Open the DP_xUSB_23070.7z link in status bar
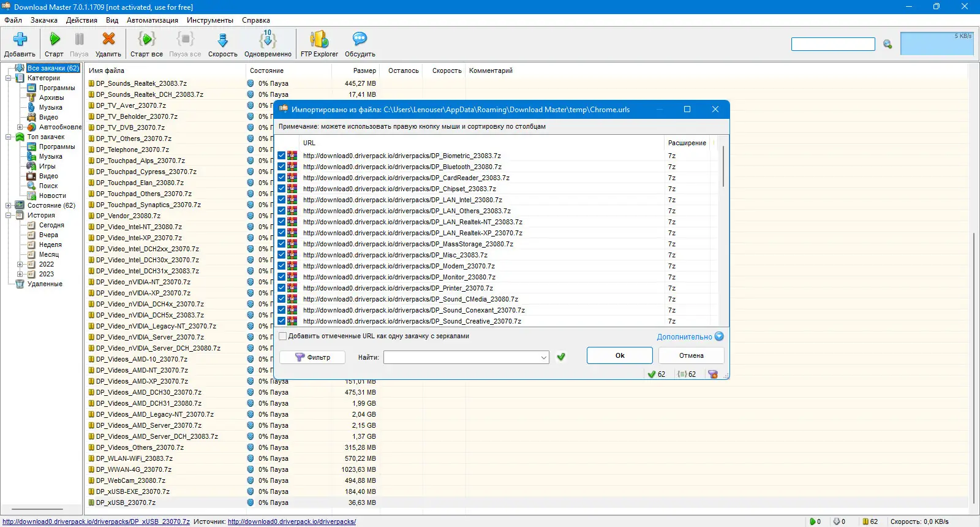 (x=96, y=522)
